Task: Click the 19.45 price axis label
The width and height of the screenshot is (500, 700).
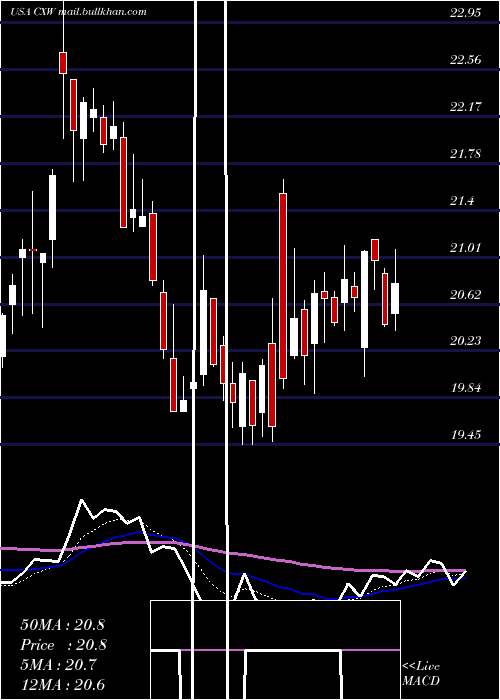Action: pyautogui.click(x=466, y=434)
